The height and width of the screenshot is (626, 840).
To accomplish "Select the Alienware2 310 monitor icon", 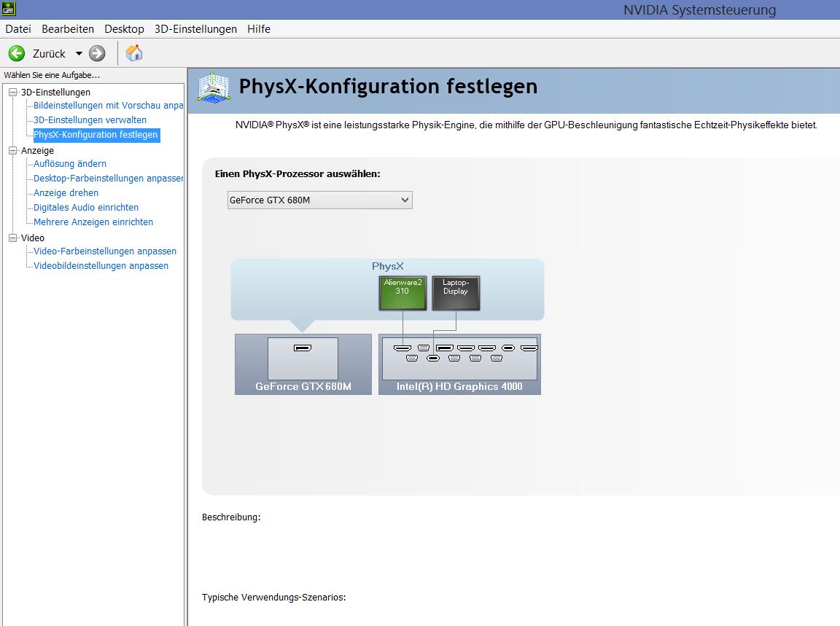I will pos(402,293).
